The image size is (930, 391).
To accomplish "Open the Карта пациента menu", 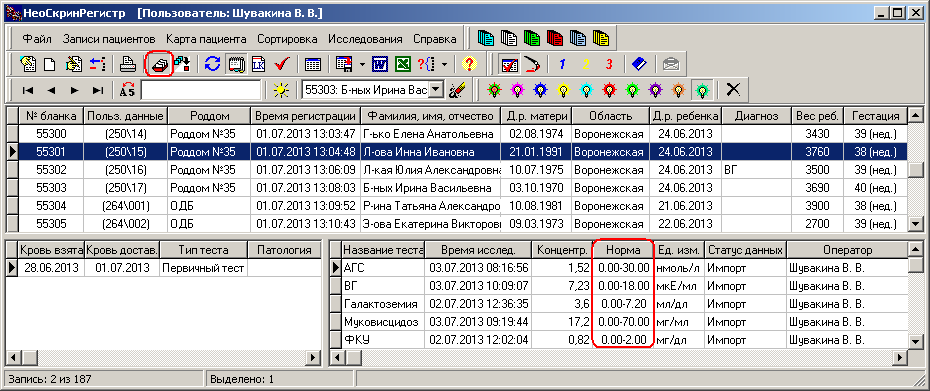I will tap(206, 39).
